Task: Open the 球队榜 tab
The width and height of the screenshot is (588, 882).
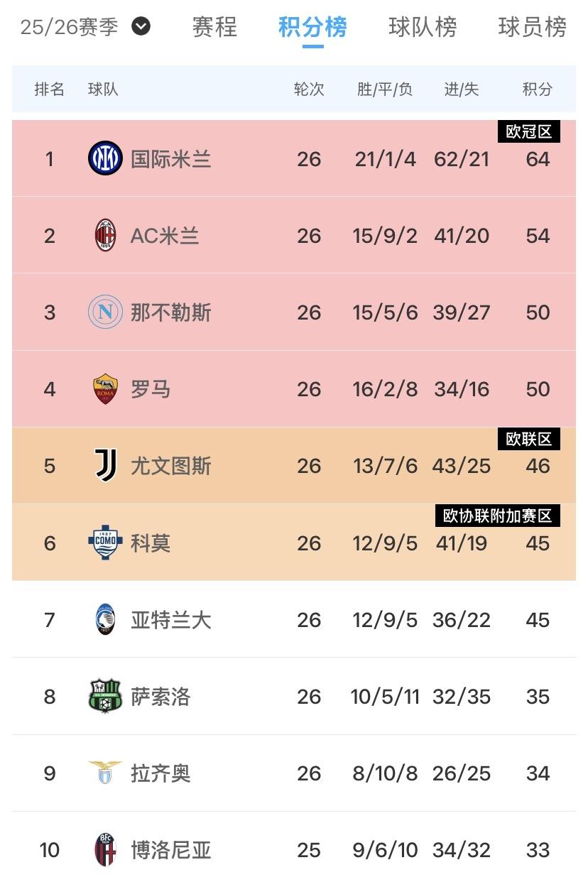Action: coord(423,27)
